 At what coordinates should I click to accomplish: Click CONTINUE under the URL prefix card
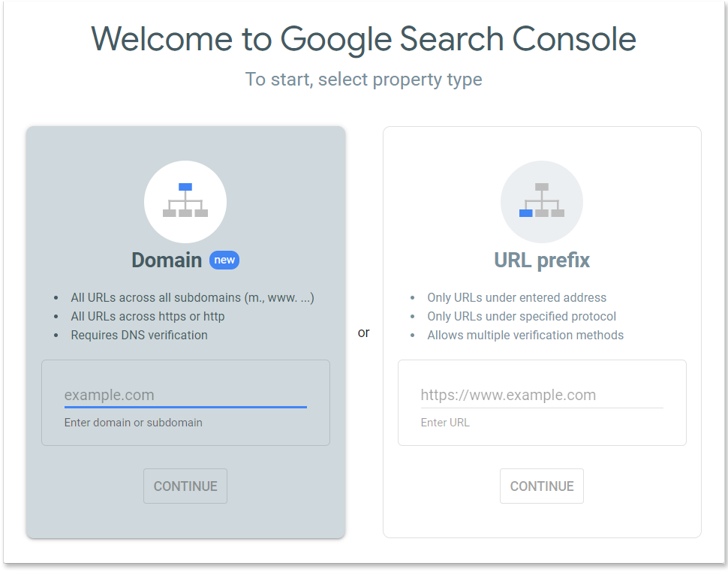click(542, 486)
